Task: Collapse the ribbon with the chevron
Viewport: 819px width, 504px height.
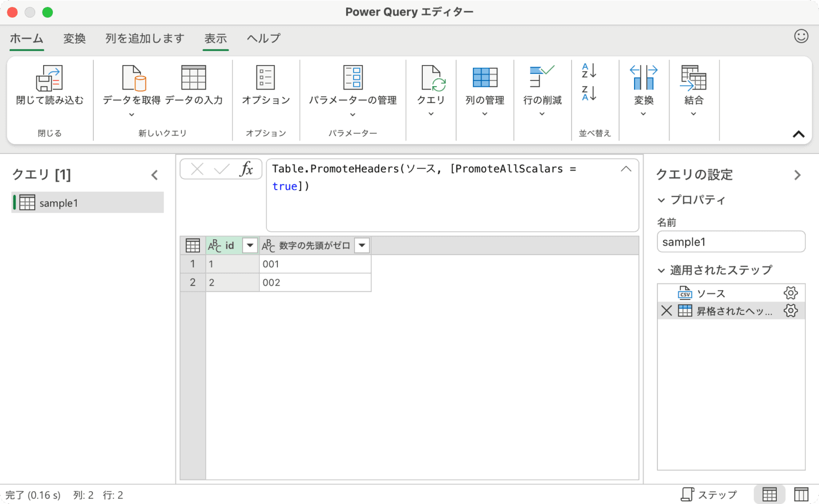Action: click(799, 134)
